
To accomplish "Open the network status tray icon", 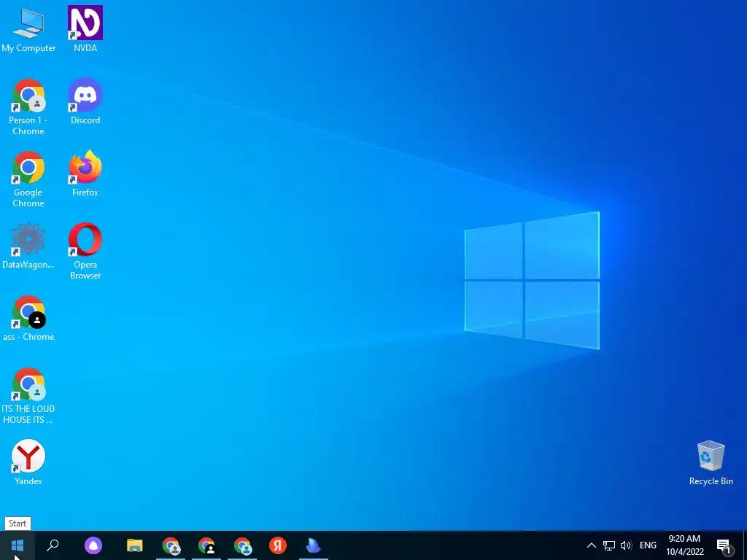I will [609, 545].
